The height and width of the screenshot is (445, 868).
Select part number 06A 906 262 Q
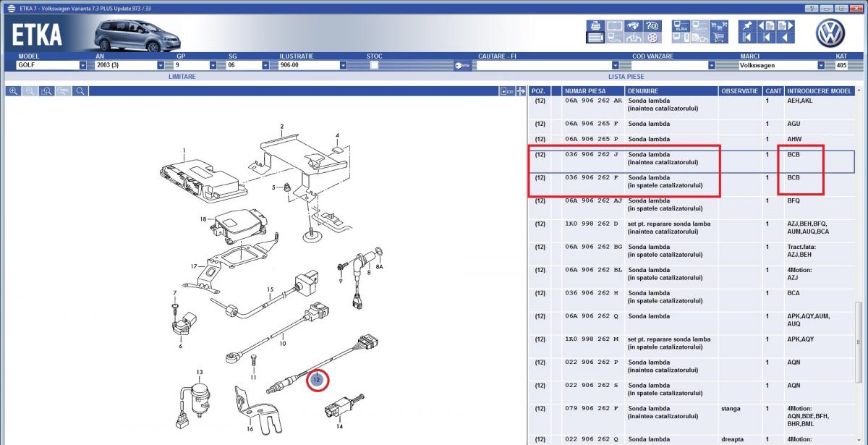pos(592,317)
